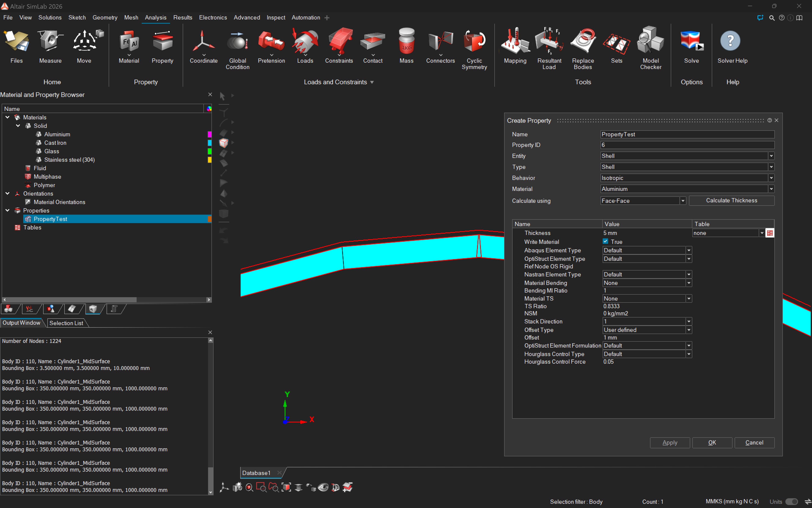Close Material and Property Browser panel
The image size is (812, 508).
coord(210,95)
